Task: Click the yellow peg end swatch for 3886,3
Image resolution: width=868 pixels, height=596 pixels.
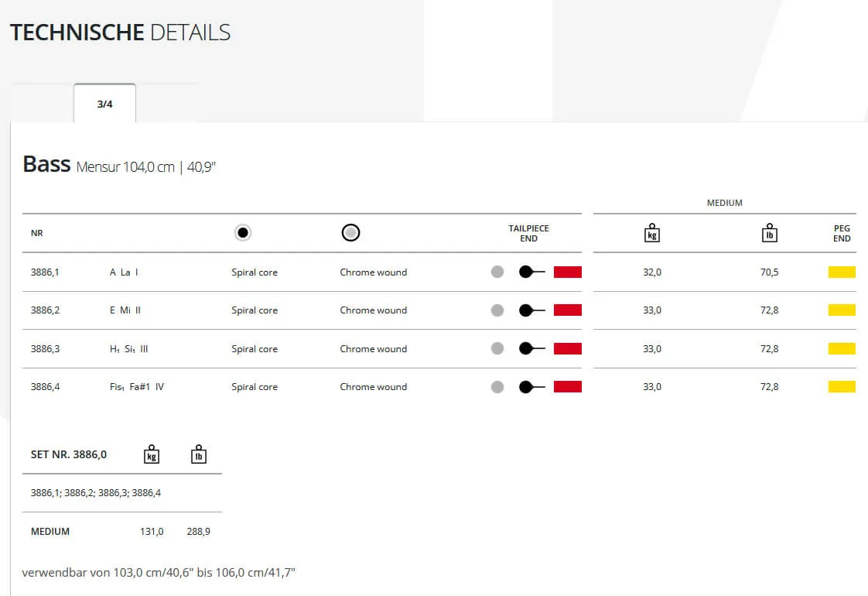Action: point(842,348)
